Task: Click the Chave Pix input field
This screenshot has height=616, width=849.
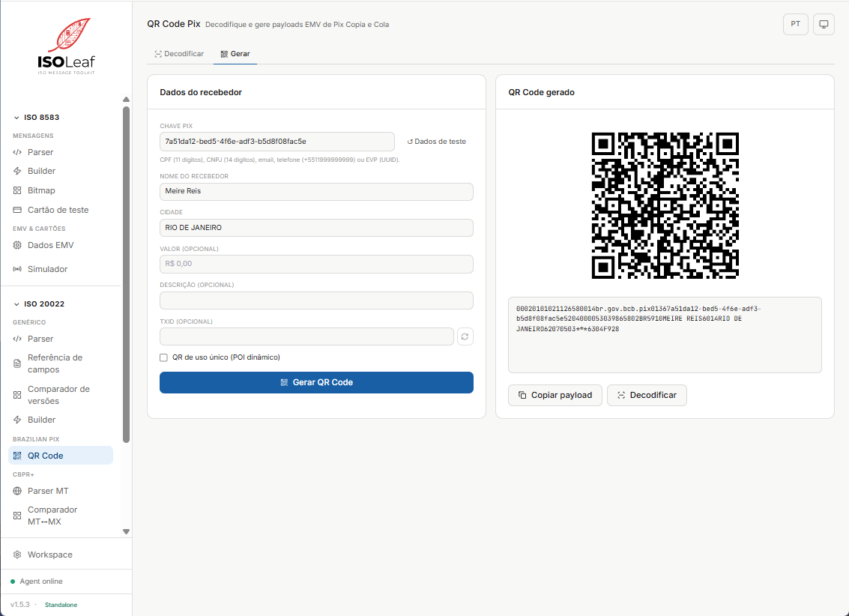Action: (x=277, y=142)
